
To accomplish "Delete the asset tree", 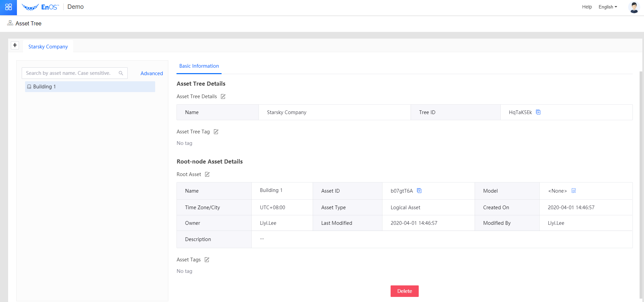I will (x=404, y=291).
